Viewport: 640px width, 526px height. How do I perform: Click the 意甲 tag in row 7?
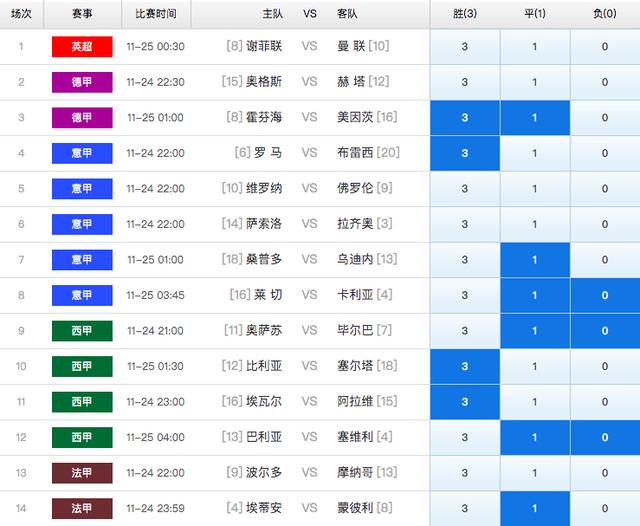pyautogui.click(x=82, y=260)
